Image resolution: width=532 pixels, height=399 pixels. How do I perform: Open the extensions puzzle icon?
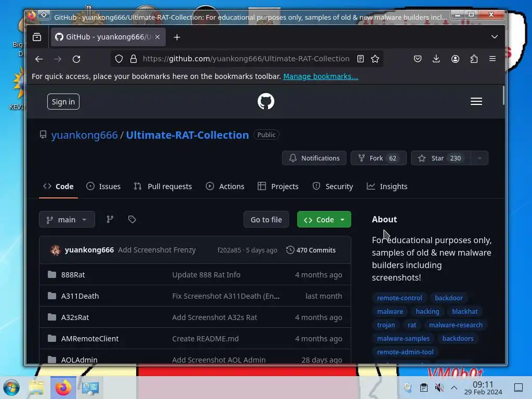coord(474,59)
